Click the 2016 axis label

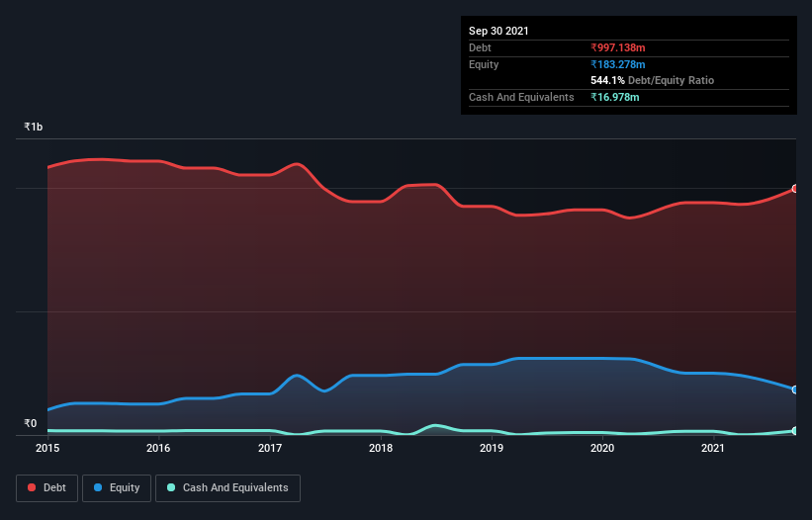pyautogui.click(x=158, y=448)
